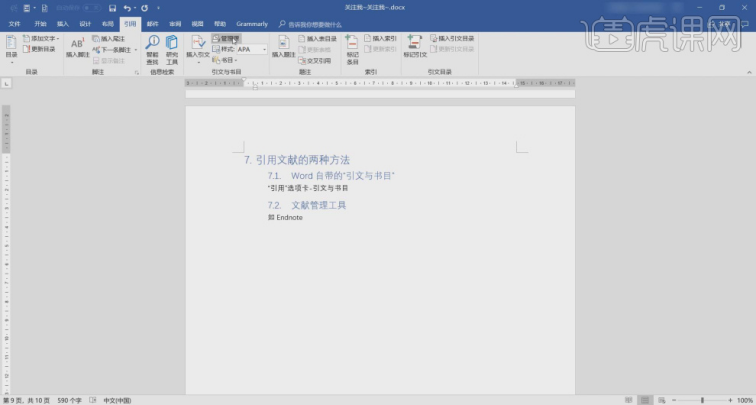The height and width of the screenshot is (405, 756).
Task: Collapse the ribbon with the chevron
Action: [x=749, y=72]
